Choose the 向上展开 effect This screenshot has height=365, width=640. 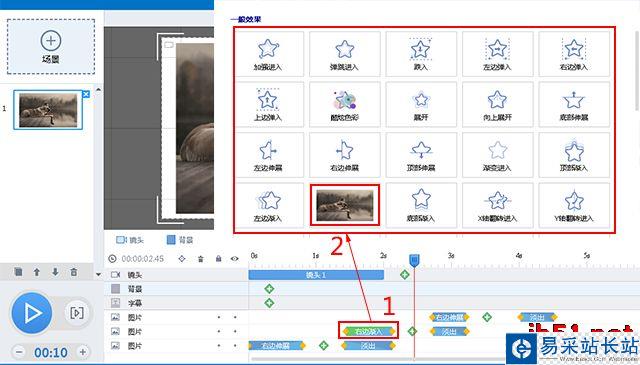tap(497, 105)
